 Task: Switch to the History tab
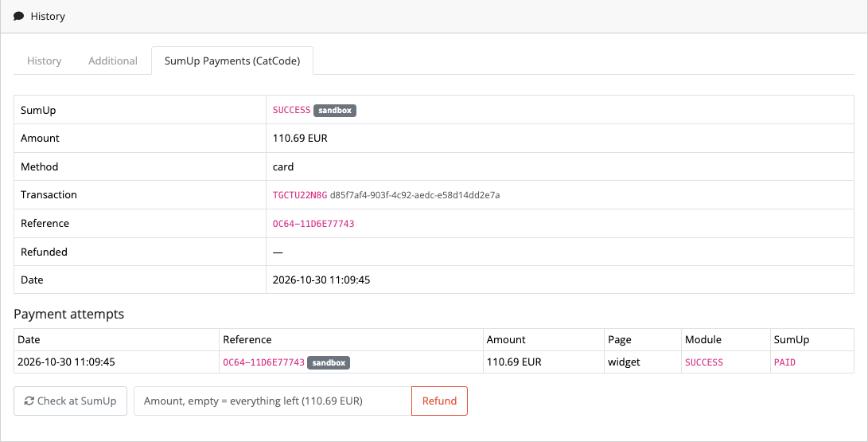(45, 61)
